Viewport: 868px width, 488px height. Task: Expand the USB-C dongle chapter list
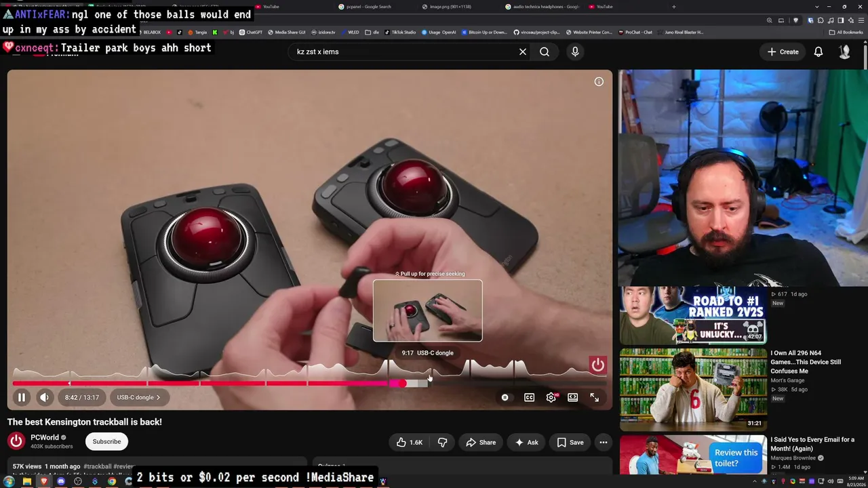tap(138, 397)
